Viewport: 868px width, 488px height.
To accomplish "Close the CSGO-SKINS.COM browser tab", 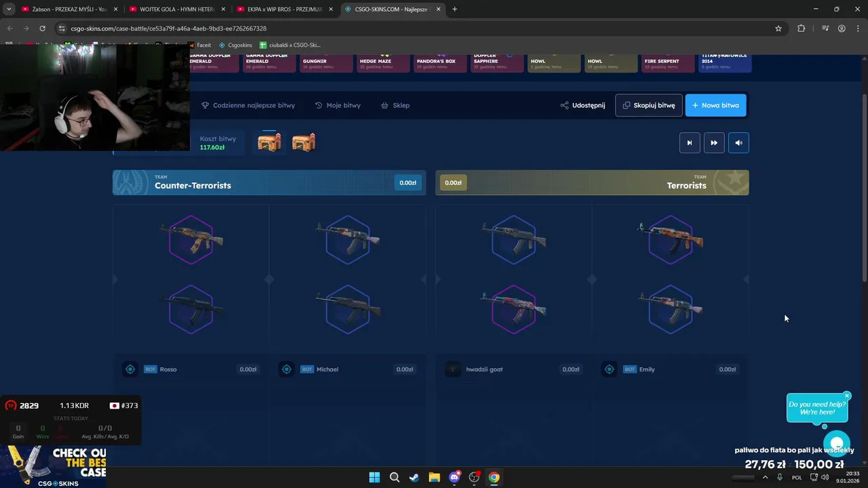I will click(x=439, y=9).
